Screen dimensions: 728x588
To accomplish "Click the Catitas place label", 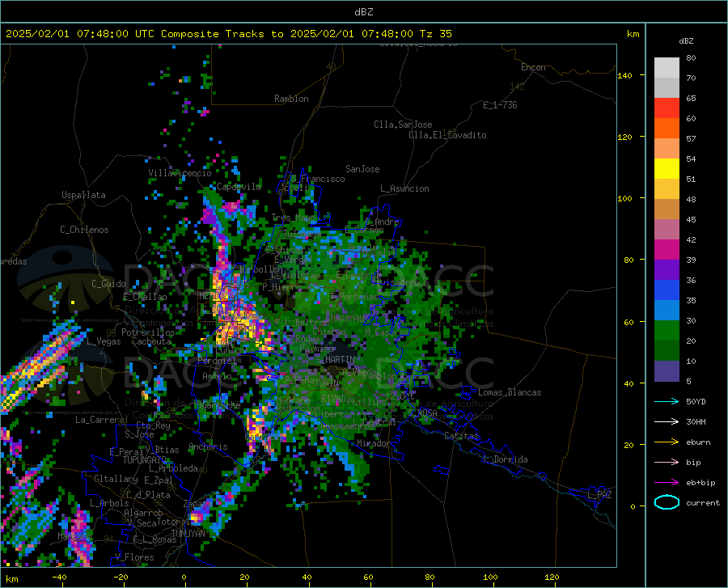I will click(x=461, y=435).
